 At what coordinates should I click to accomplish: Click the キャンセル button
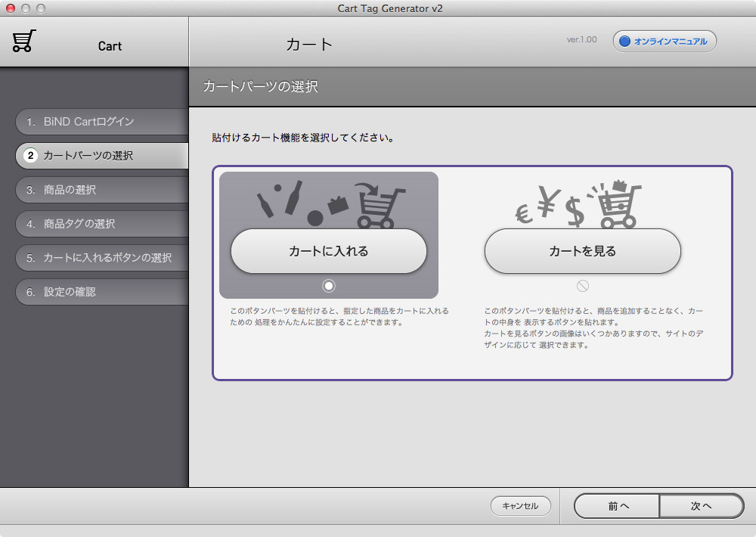521,506
